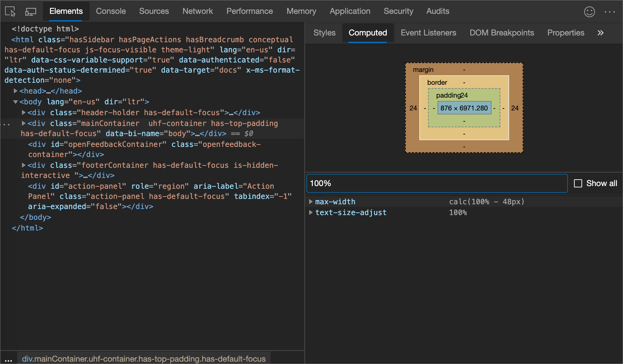This screenshot has width=623, height=364.
Task: Click the ellipsis beside selected mainContainer row
Action: tap(6, 124)
